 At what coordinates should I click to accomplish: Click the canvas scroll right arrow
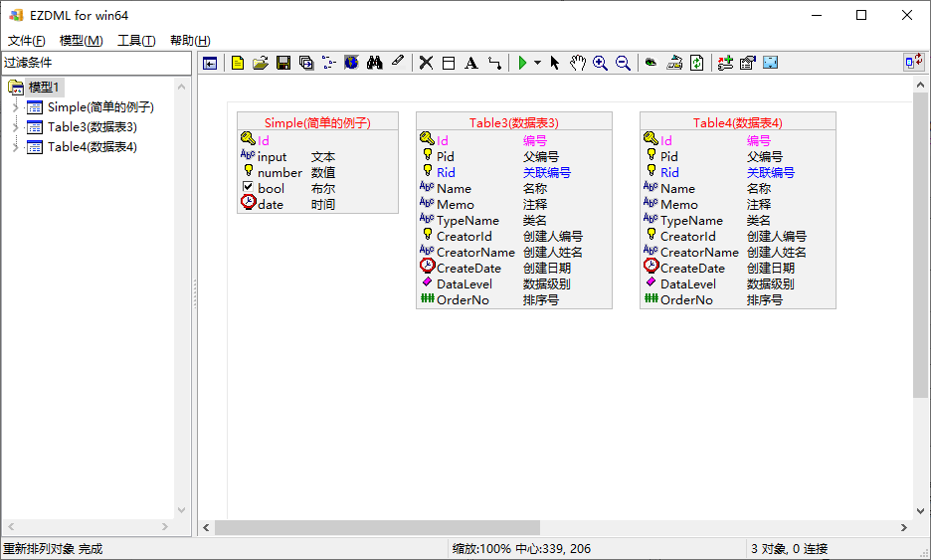pos(904,527)
